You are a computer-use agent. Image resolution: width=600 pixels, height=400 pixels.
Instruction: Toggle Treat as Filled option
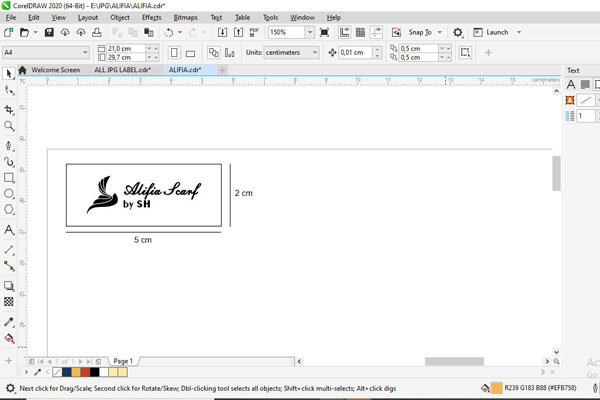[465, 52]
